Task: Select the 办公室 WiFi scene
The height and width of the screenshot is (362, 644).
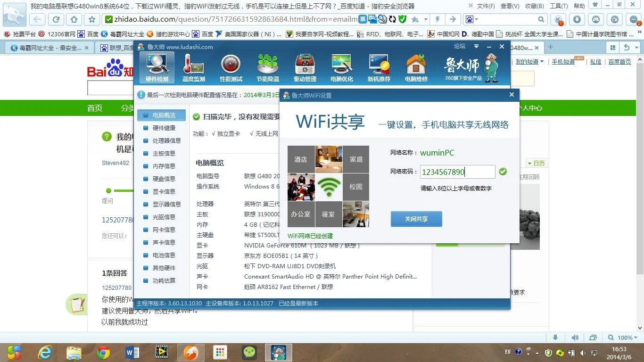Action: click(301, 214)
